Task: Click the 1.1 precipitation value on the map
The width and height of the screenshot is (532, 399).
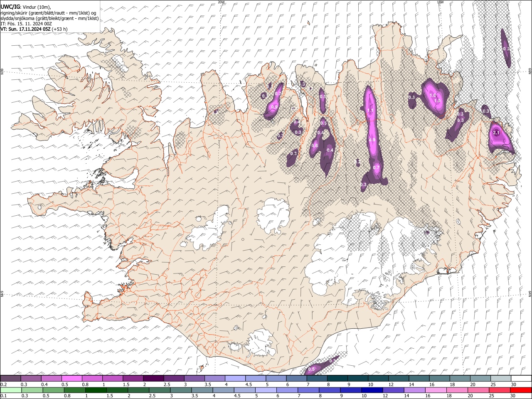Action: (371, 111)
